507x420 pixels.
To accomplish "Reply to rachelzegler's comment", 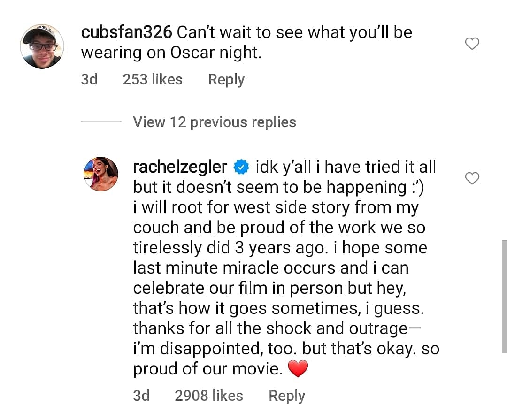I will 286,396.
